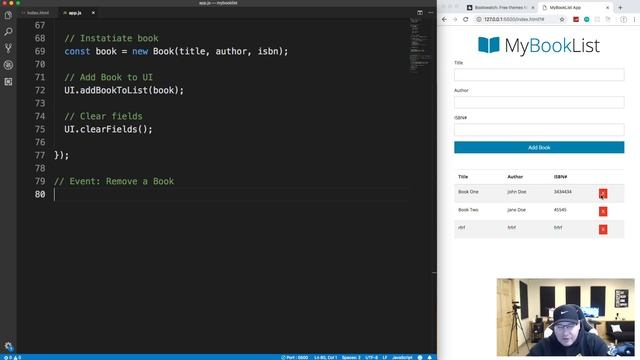Image resolution: width=640 pixels, height=360 pixels.
Task: Place cursor on empty line 80
Action: tap(231, 194)
